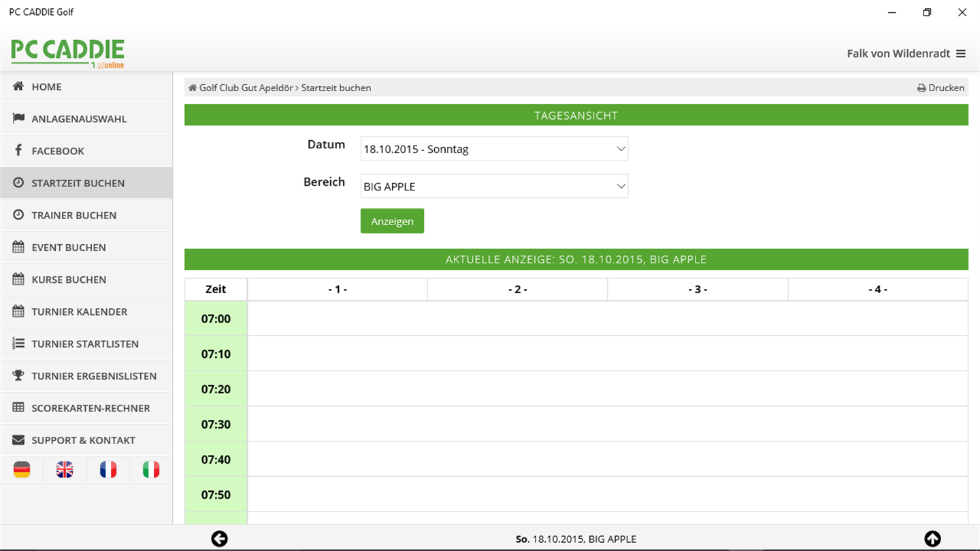
Task: Open HOME in the sidebar
Action: 86,87
